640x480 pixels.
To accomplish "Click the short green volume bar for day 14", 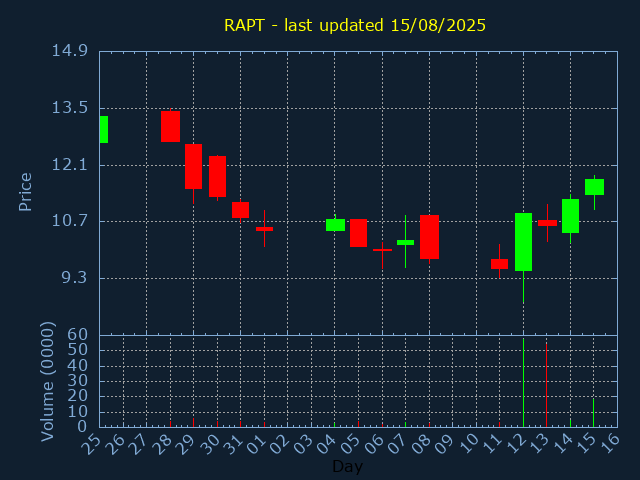I will pyautogui.click(x=570, y=422).
